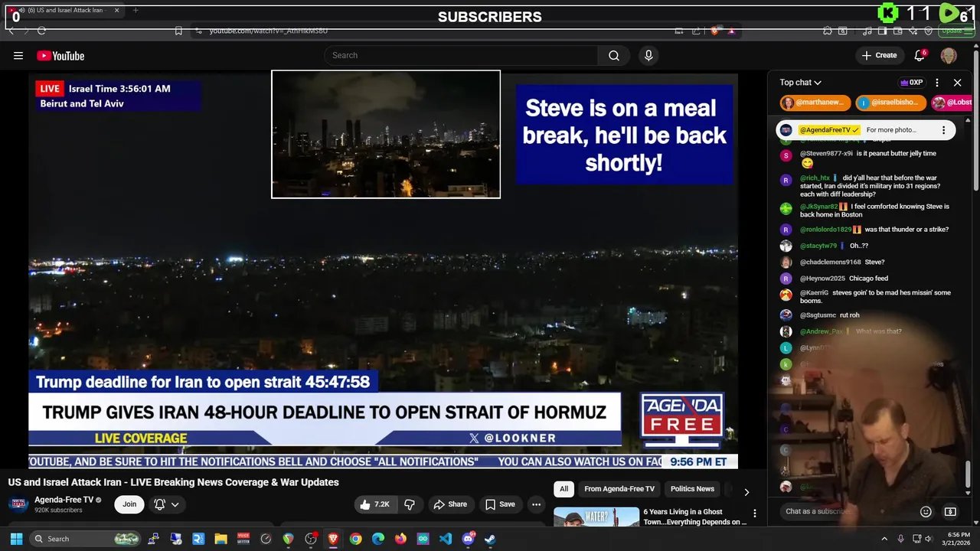The height and width of the screenshot is (551, 980).
Task: Open Steam from the taskbar
Action: (490, 539)
